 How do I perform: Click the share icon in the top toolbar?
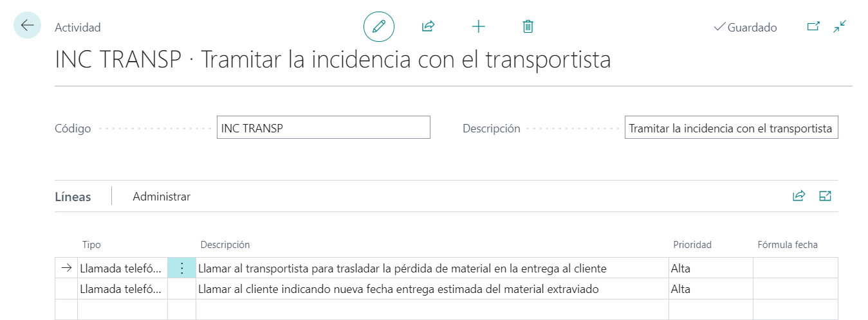(428, 26)
